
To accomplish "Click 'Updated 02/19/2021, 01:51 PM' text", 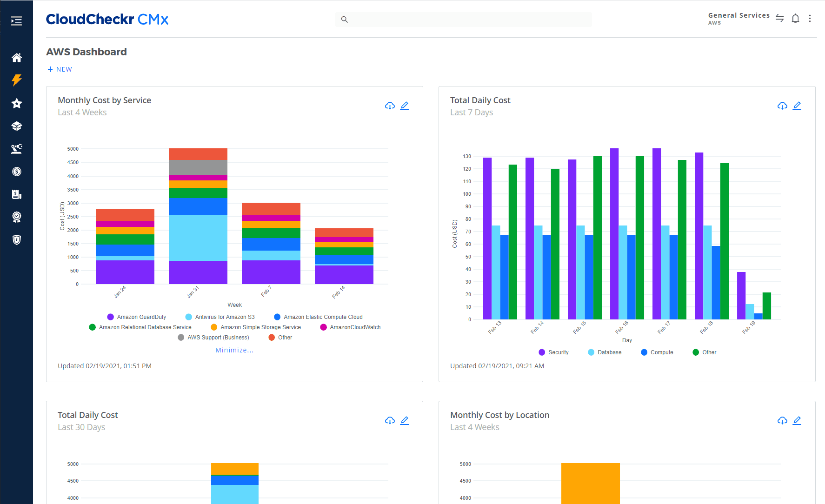I will coord(105,366).
